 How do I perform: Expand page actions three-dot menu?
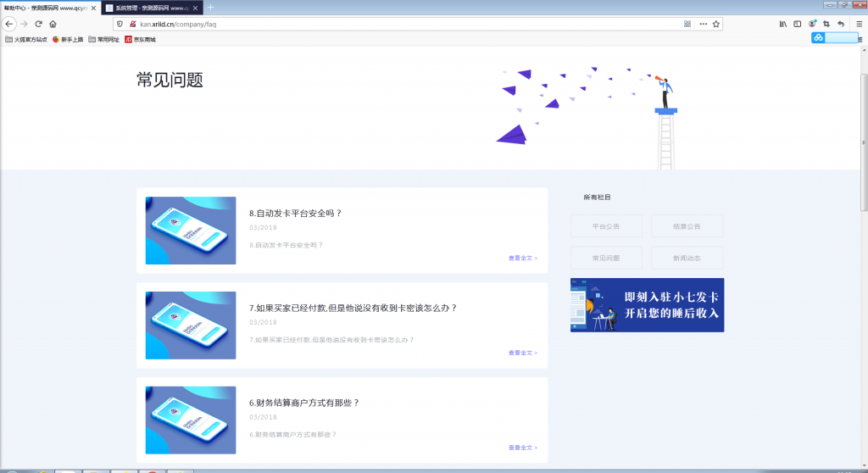(703, 24)
